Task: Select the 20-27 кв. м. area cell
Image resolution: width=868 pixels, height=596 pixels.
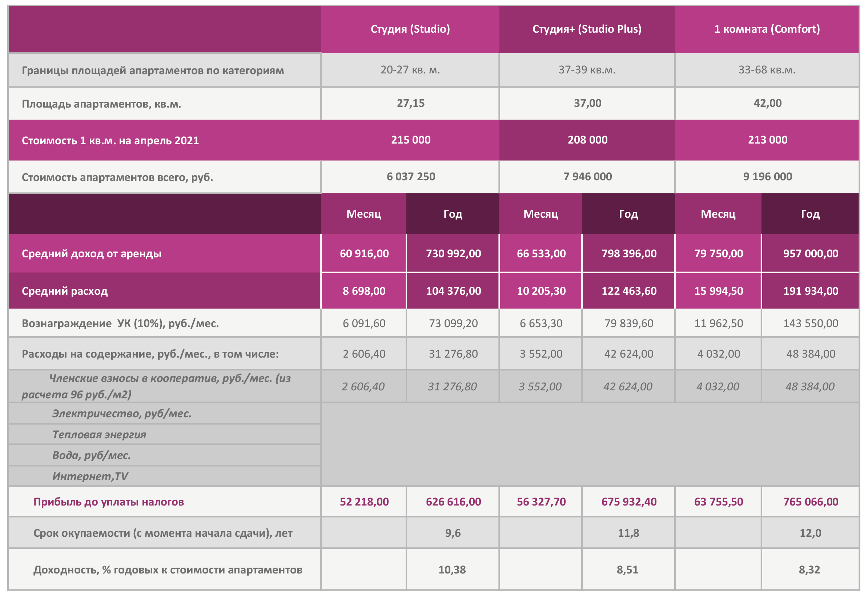Action: [x=410, y=70]
